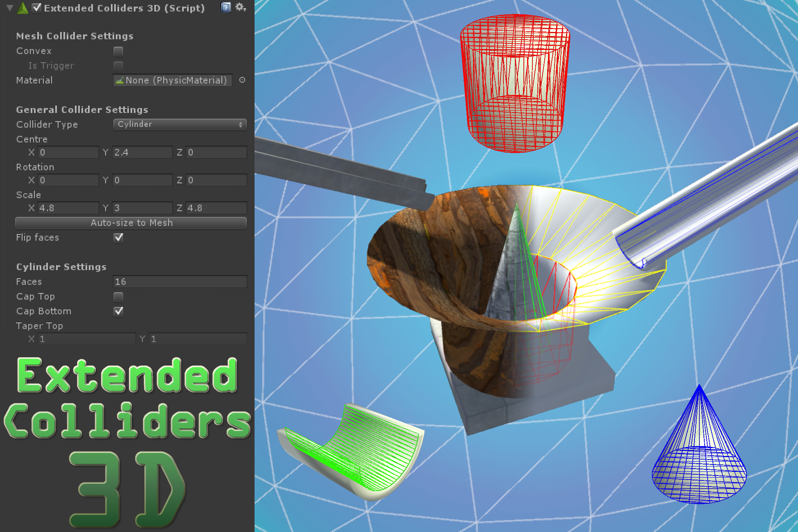Viewport: 798px width, 532px height.
Task: Click the Faces value field
Action: point(180,282)
